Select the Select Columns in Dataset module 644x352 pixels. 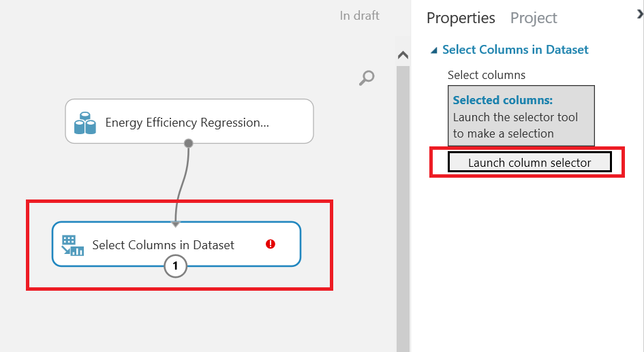click(164, 244)
